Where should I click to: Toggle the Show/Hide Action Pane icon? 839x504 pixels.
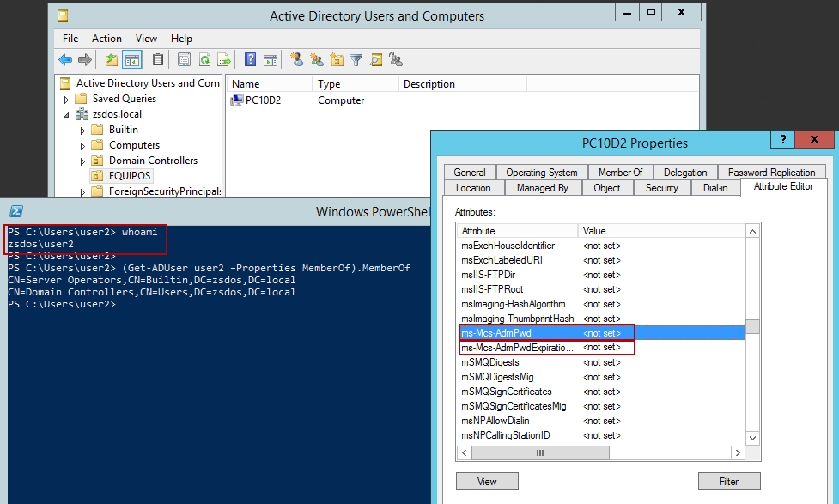click(x=271, y=59)
